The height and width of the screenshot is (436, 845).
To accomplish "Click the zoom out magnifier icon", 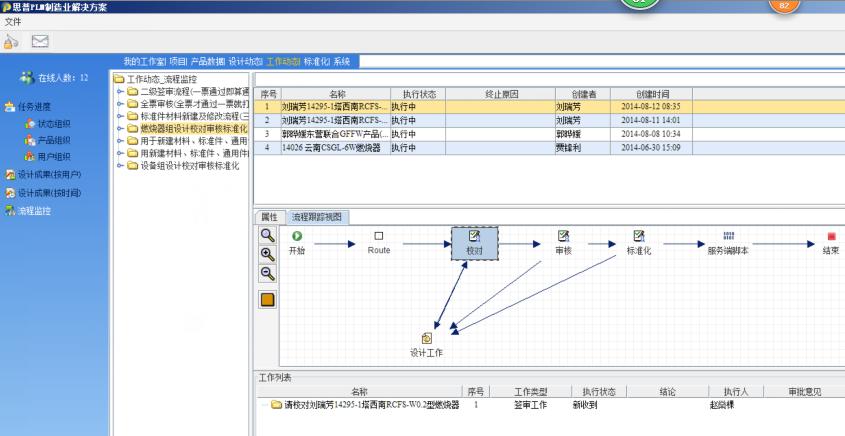I will (268, 273).
